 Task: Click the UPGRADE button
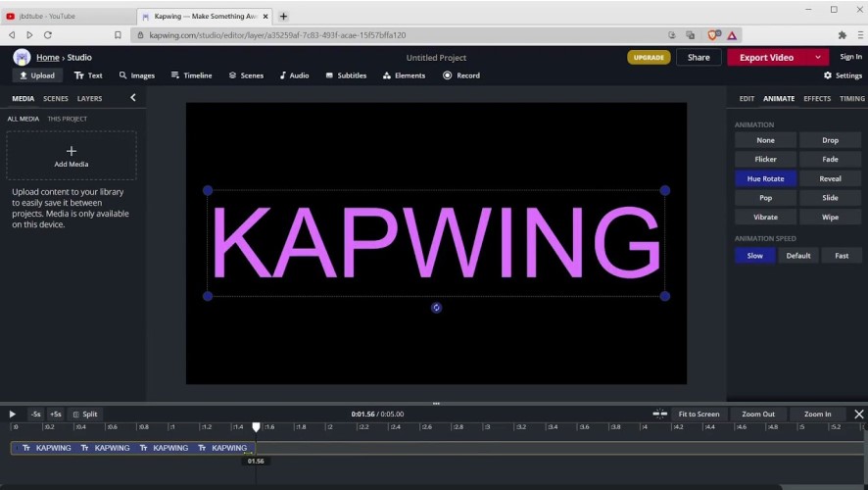click(649, 57)
